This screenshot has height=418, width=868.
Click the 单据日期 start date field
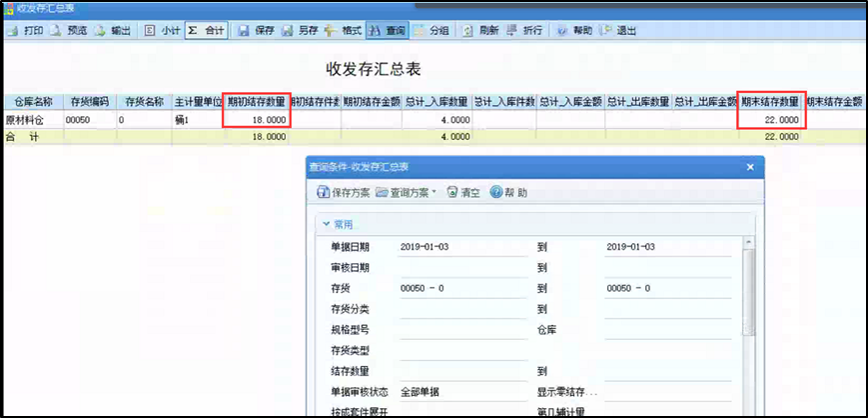click(462, 247)
